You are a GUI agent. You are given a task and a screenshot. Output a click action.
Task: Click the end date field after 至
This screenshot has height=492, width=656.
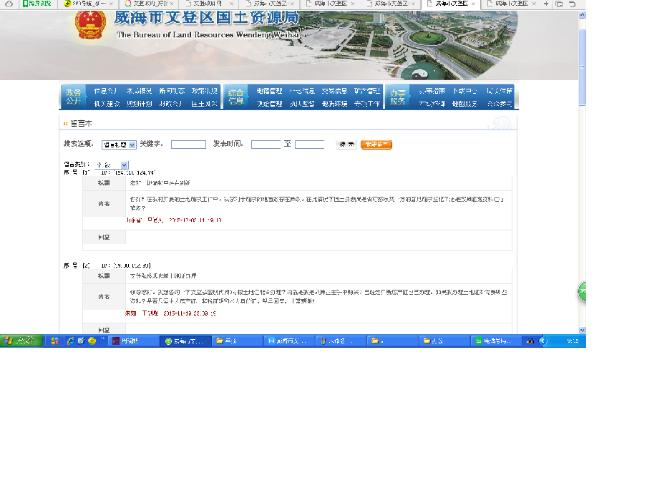(x=309, y=145)
